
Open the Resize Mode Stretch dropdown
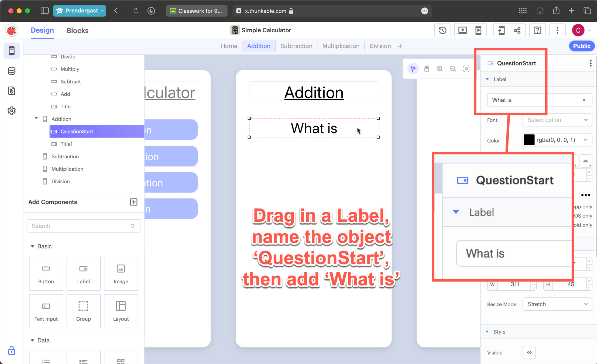pos(557,304)
